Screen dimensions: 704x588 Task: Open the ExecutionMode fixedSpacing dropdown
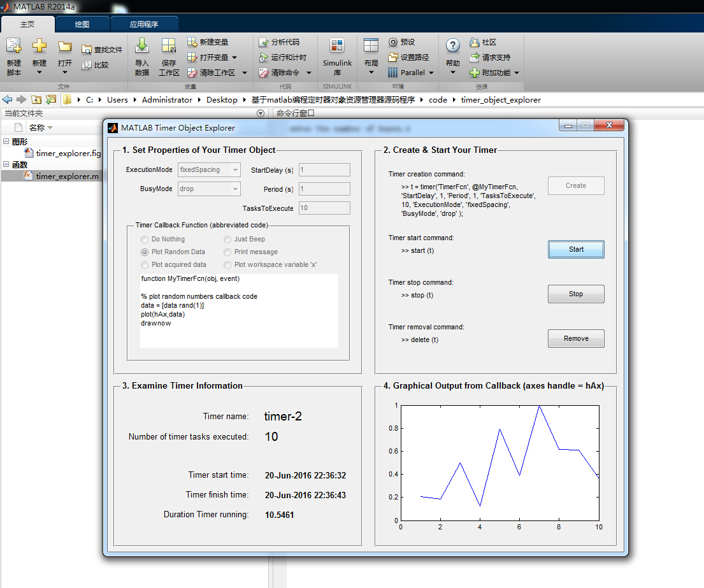pyautogui.click(x=209, y=169)
